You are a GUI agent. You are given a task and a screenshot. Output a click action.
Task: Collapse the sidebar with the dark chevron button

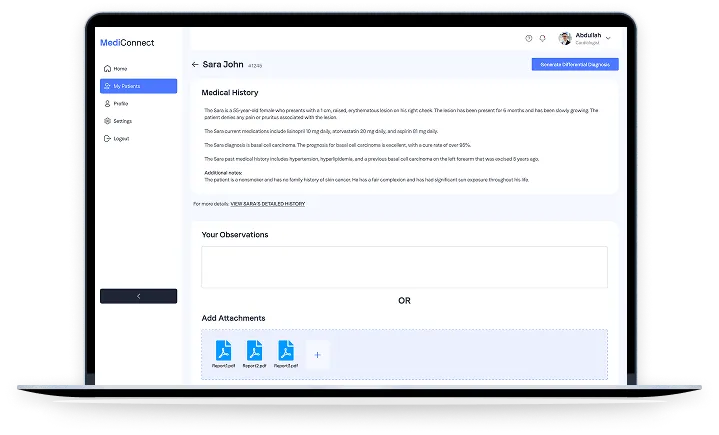click(138, 296)
